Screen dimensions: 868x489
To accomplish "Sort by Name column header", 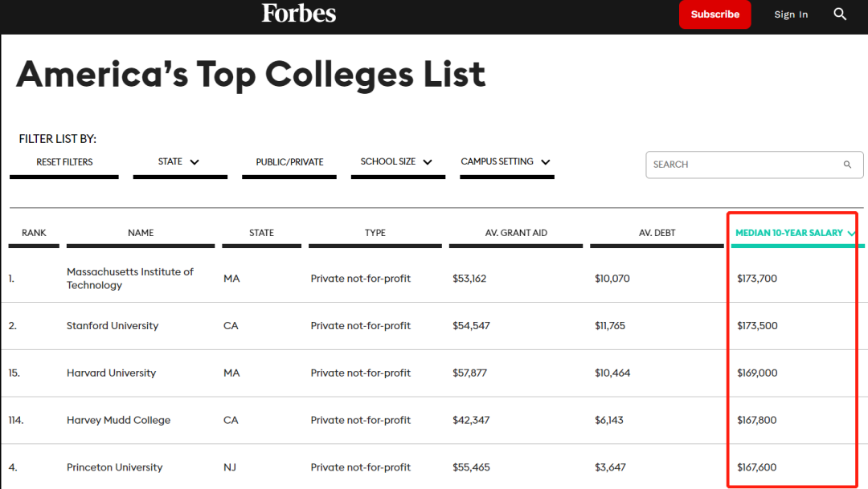I will click(x=141, y=233).
